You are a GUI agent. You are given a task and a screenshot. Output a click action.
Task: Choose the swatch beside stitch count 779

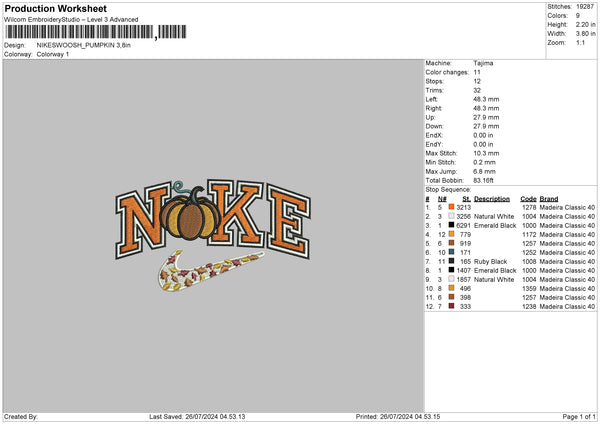pyautogui.click(x=451, y=234)
